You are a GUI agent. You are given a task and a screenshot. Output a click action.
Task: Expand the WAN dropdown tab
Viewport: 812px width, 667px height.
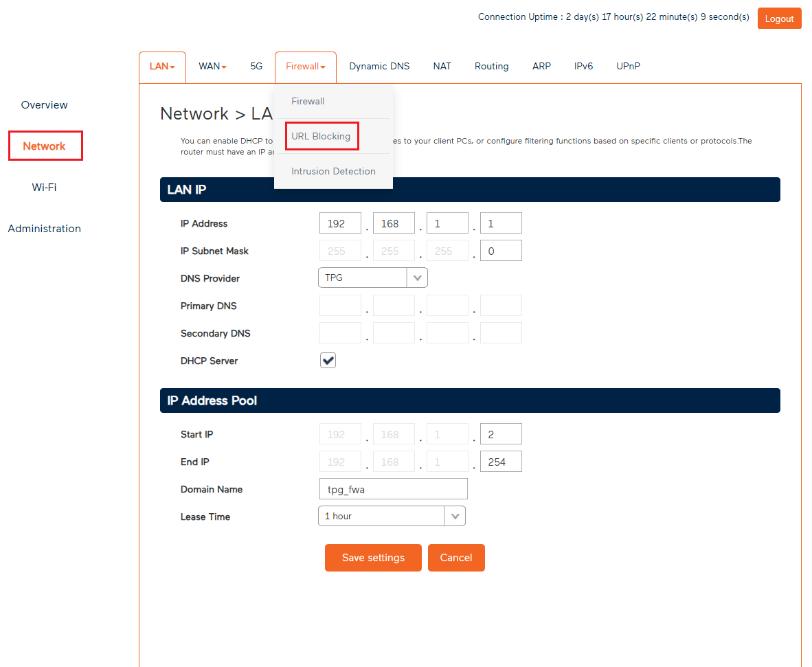212,66
